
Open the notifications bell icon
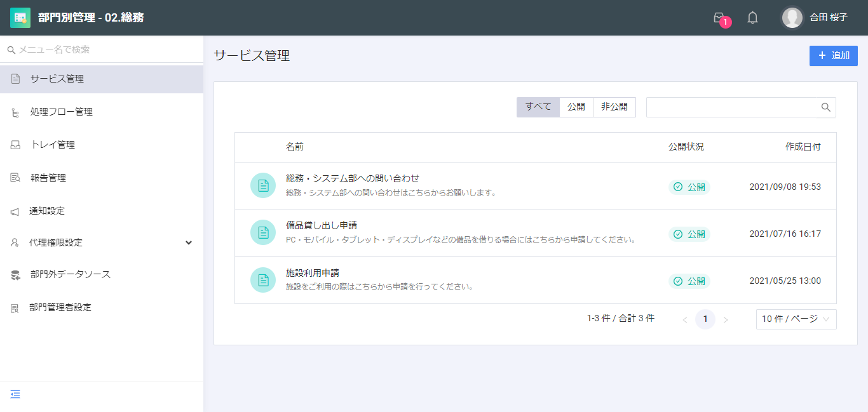click(x=752, y=18)
